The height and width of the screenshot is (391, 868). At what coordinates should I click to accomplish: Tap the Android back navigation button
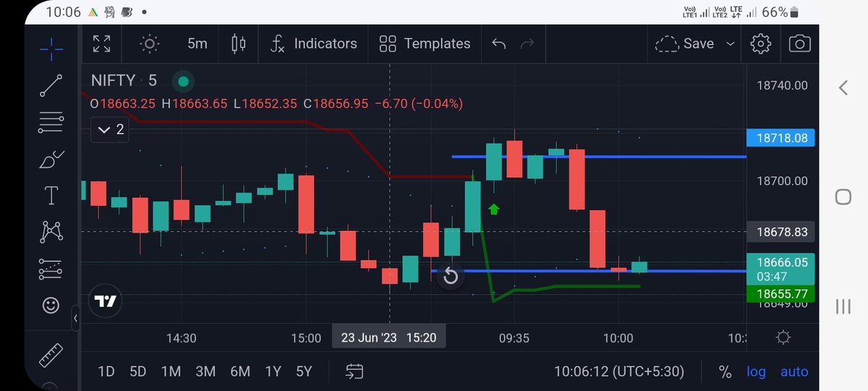843,88
